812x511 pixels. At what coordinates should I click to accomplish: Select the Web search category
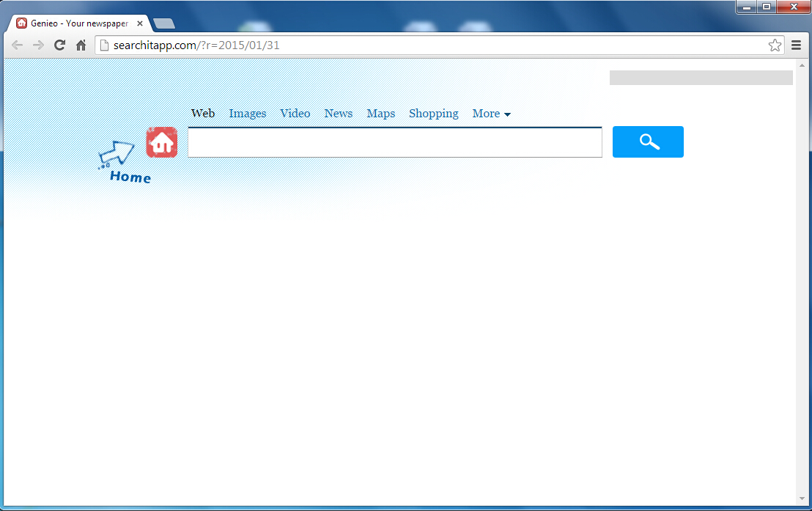(x=203, y=113)
